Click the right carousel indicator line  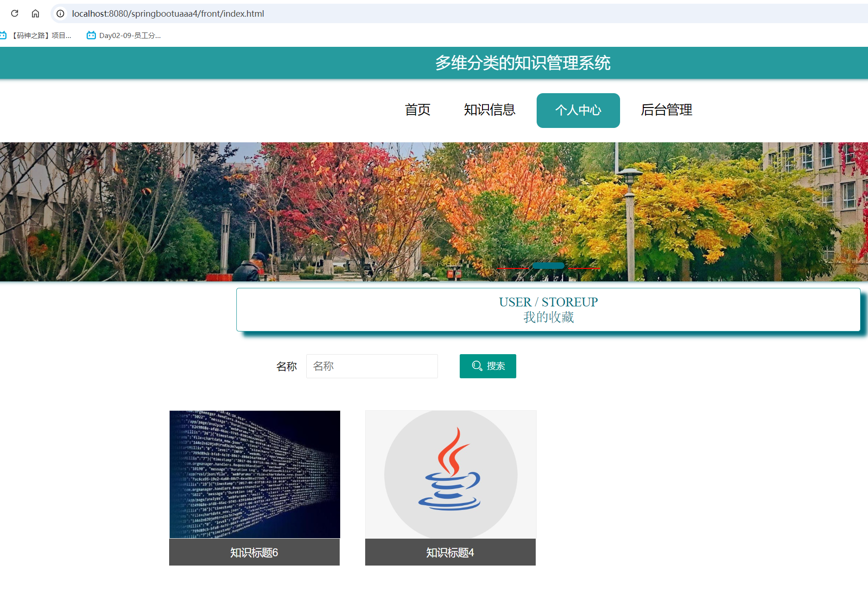[584, 267]
